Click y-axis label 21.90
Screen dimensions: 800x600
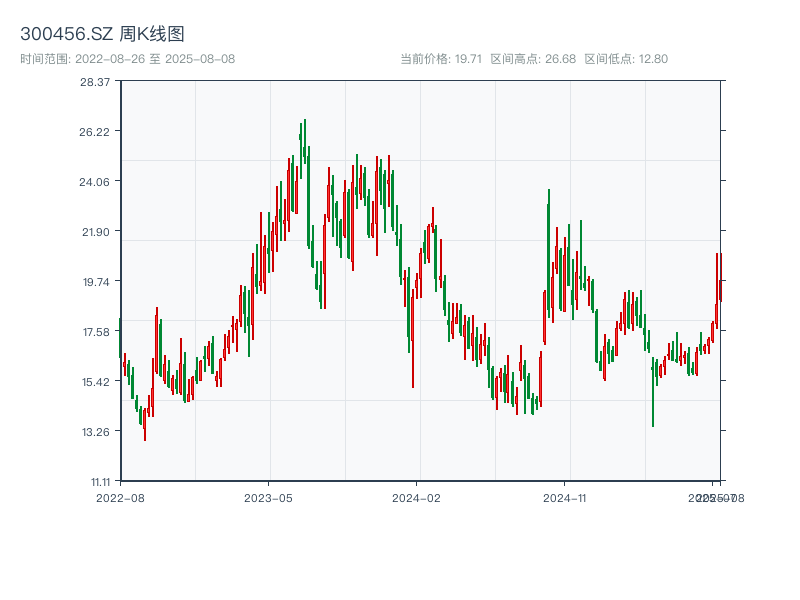click(96, 232)
